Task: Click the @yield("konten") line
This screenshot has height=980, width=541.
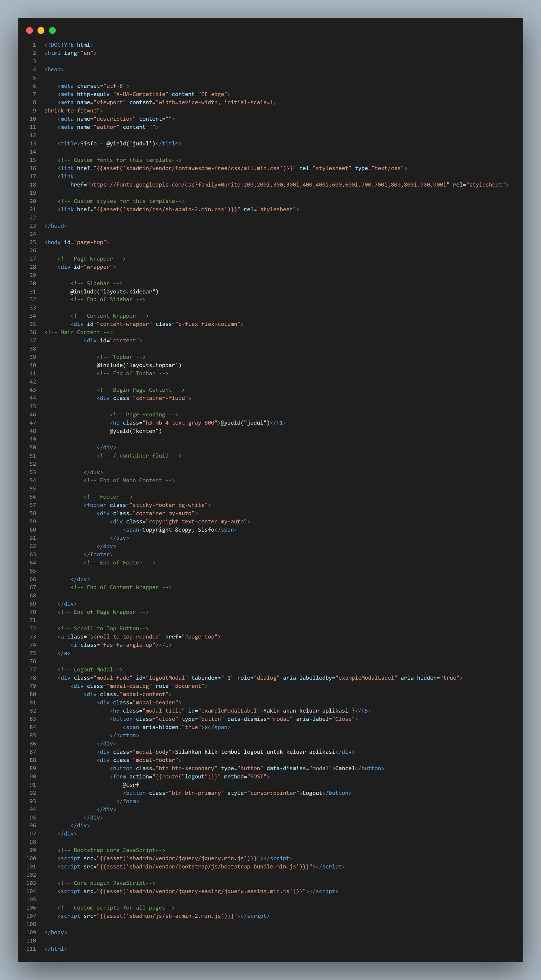Action: pyautogui.click(x=136, y=431)
